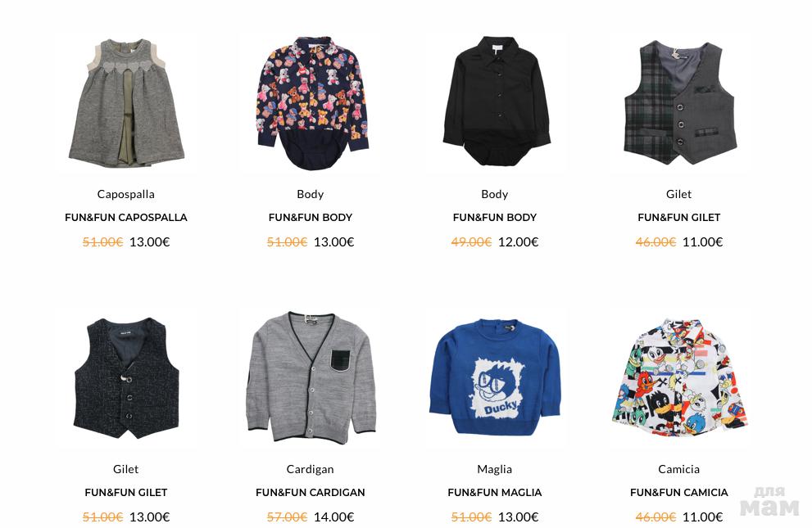
Task: Select the plaid grey gilet picture
Action: point(679,102)
